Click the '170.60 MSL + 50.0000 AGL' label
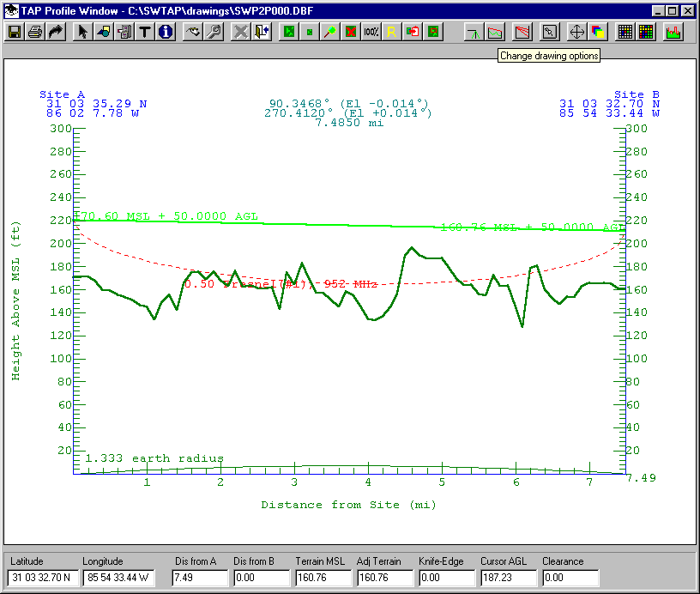Image resolution: width=700 pixels, height=594 pixels. [166, 216]
